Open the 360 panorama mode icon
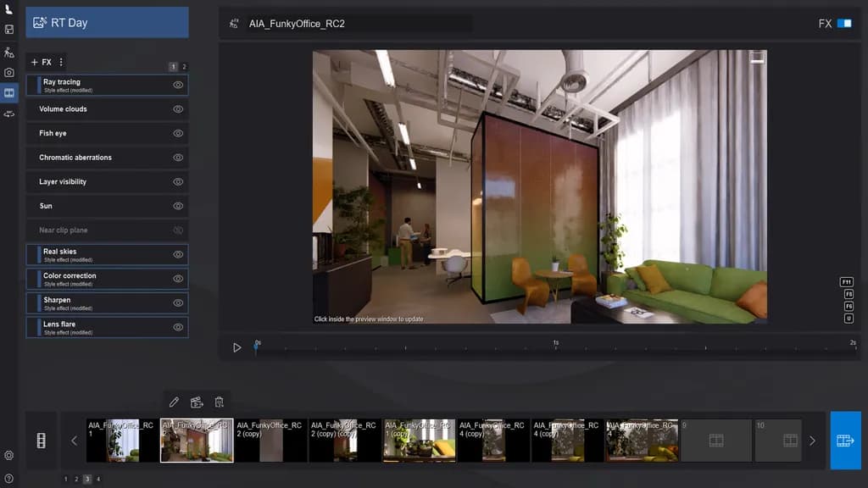 (9, 114)
